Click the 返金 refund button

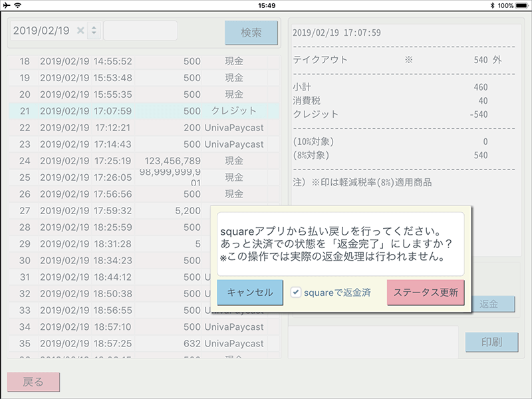489,304
